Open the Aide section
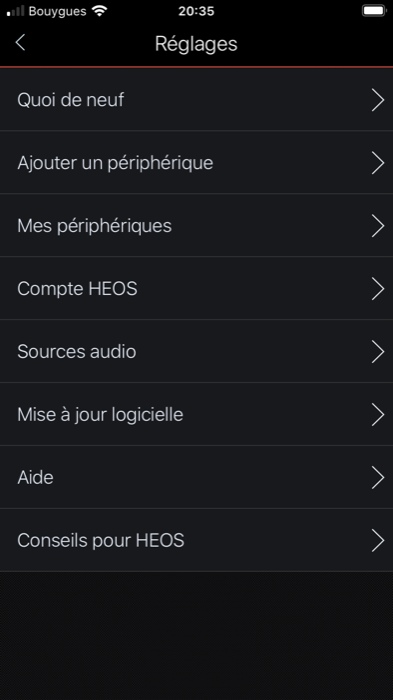 tap(196, 477)
